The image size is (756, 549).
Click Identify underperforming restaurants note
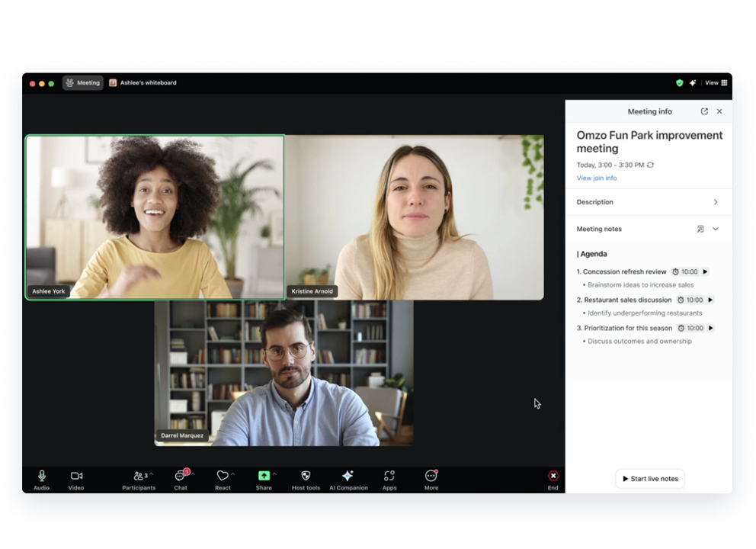pyautogui.click(x=645, y=313)
